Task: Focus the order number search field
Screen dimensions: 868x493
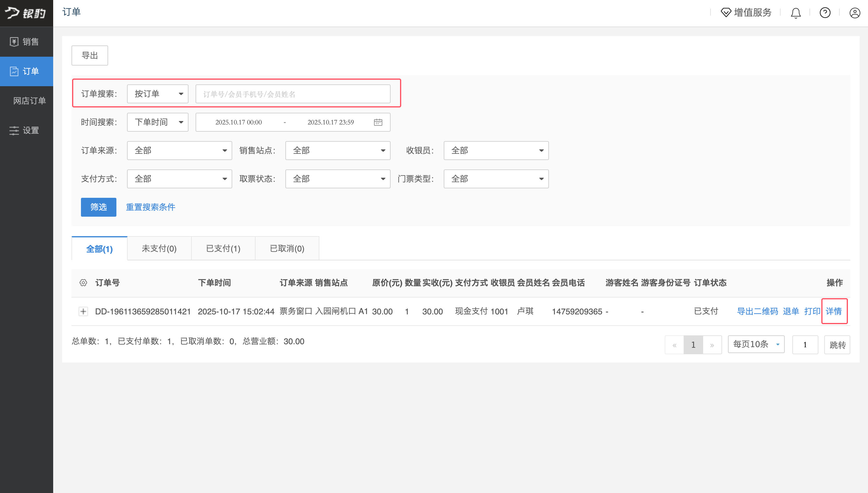Action: point(293,94)
